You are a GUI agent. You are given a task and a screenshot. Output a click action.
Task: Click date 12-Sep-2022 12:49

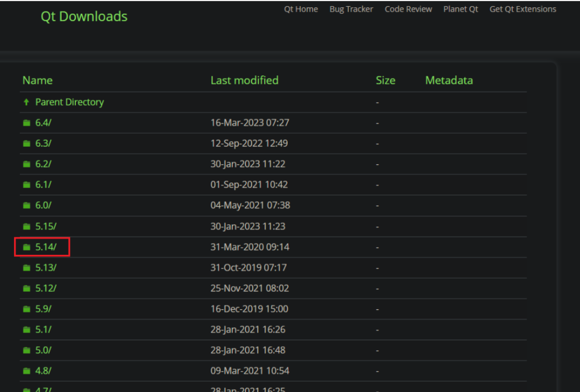pos(249,143)
